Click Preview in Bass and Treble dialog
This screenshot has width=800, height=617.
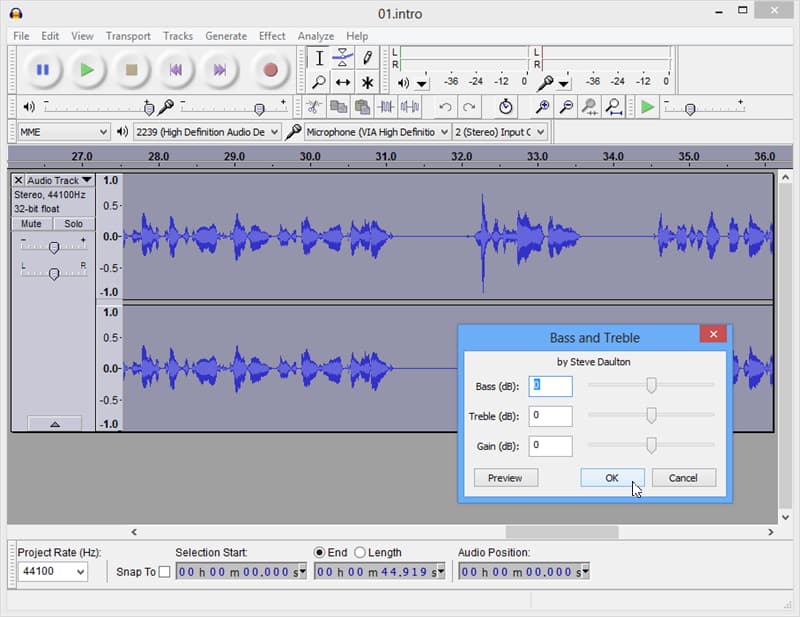pyautogui.click(x=505, y=478)
